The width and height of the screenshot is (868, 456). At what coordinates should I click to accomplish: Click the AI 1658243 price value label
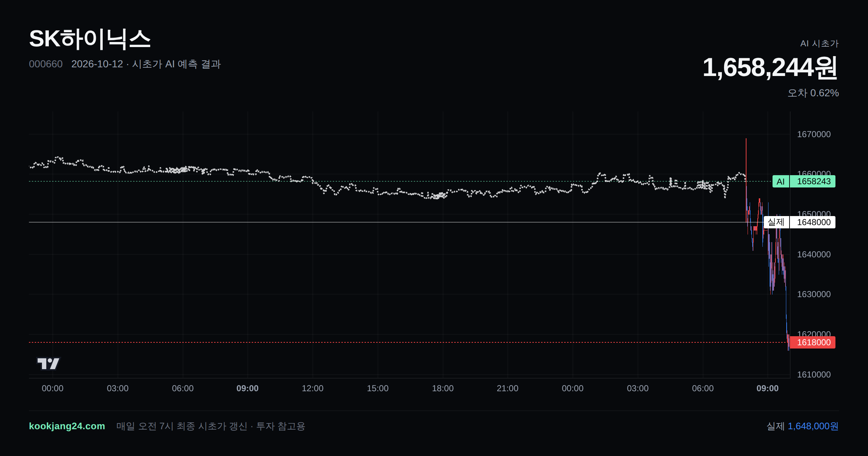pyautogui.click(x=813, y=181)
